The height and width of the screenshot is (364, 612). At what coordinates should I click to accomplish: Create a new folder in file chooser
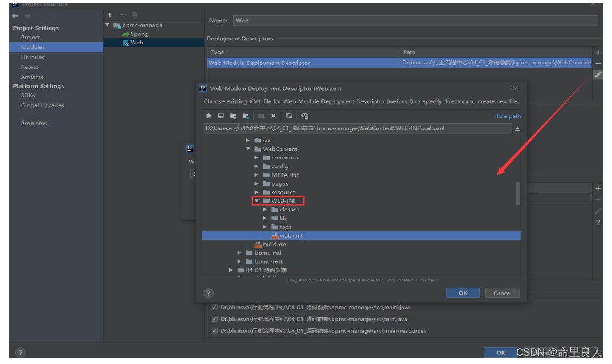tap(261, 116)
